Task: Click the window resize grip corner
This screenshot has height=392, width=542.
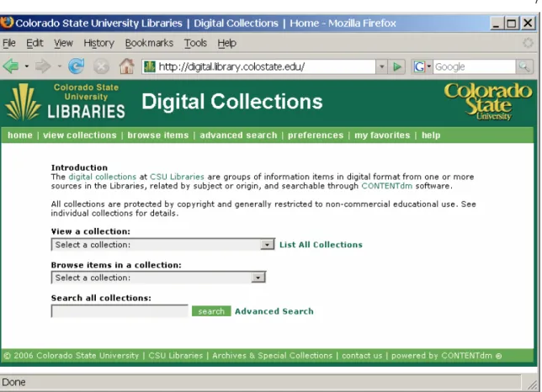Action: pyautogui.click(x=532, y=384)
